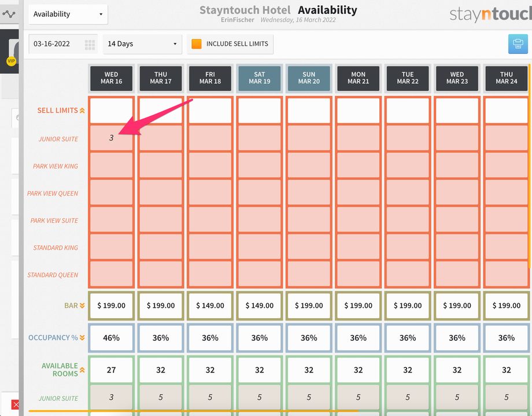This screenshot has height=416, width=532.
Task: Click the Park View Queen row label
Action: 53,193
